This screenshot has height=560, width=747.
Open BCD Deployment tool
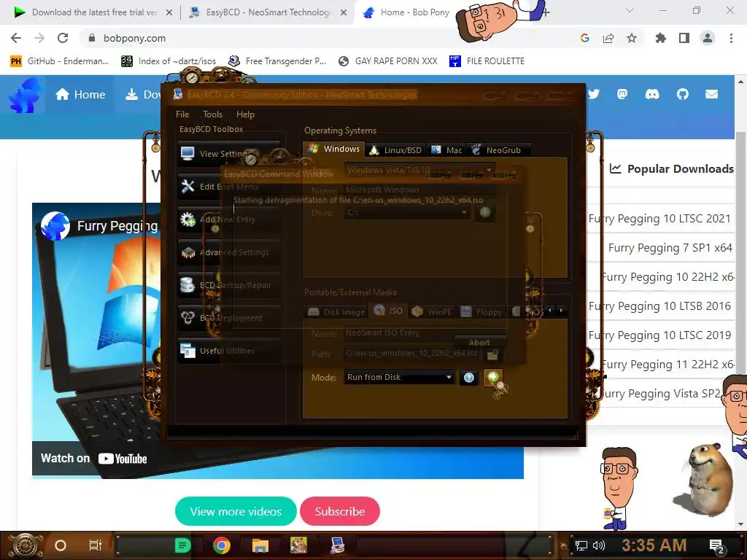pyautogui.click(x=228, y=318)
